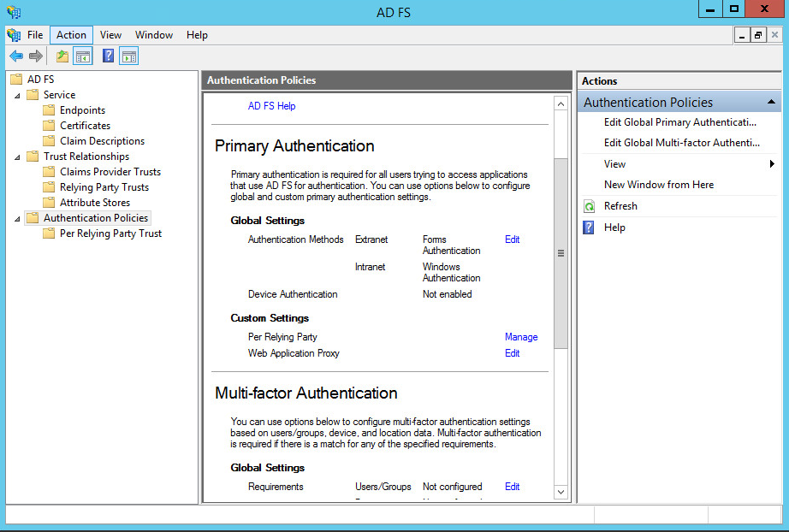The height and width of the screenshot is (532, 789).
Task: Click the Attribute Stores folder icon
Action: [49, 202]
